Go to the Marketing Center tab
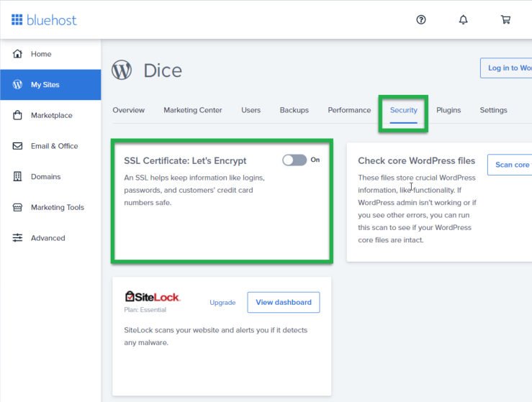Viewport: 532px width, 402px height. pos(192,110)
